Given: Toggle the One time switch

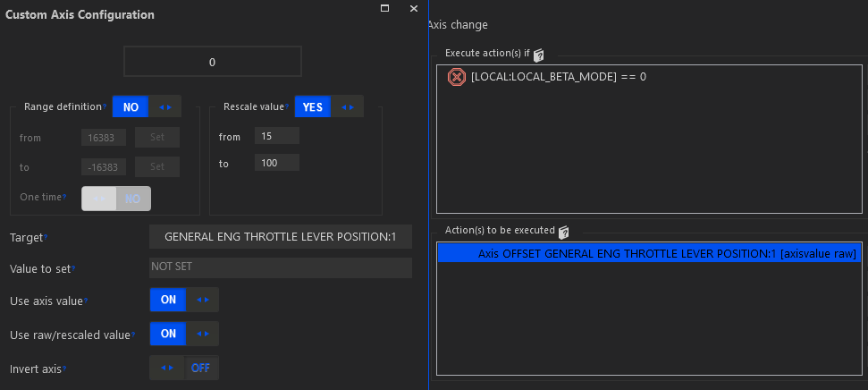Looking at the screenshot, I should click(x=116, y=199).
